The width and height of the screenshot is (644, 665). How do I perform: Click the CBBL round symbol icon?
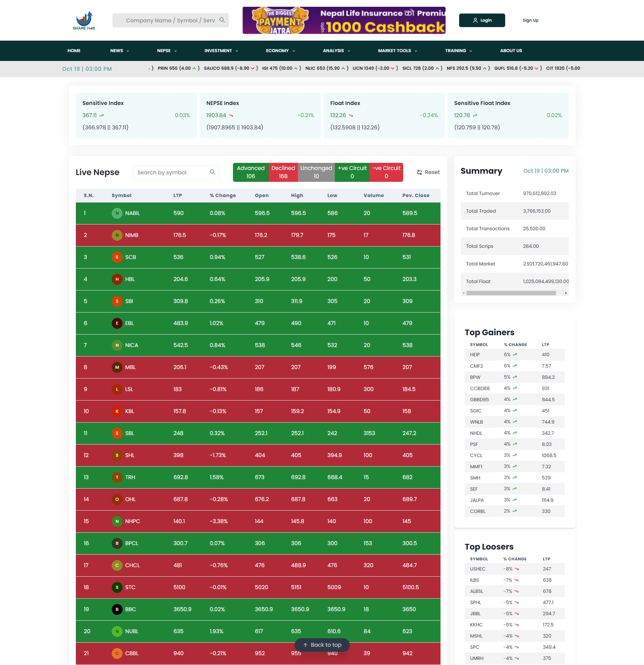point(117,653)
